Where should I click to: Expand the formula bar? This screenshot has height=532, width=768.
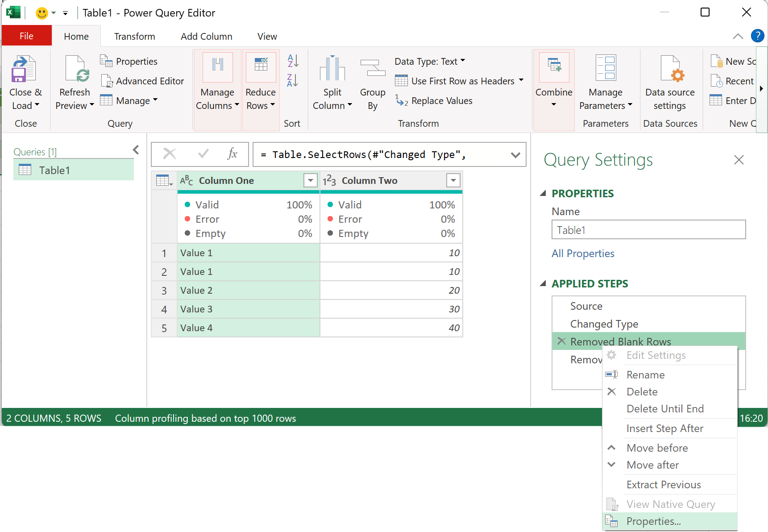515,155
